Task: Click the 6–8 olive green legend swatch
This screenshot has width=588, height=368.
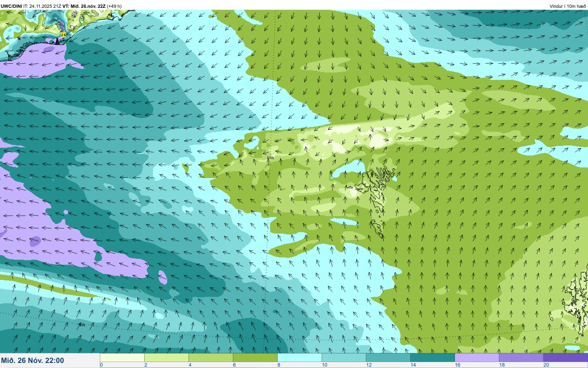Action: [x=255, y=357]
